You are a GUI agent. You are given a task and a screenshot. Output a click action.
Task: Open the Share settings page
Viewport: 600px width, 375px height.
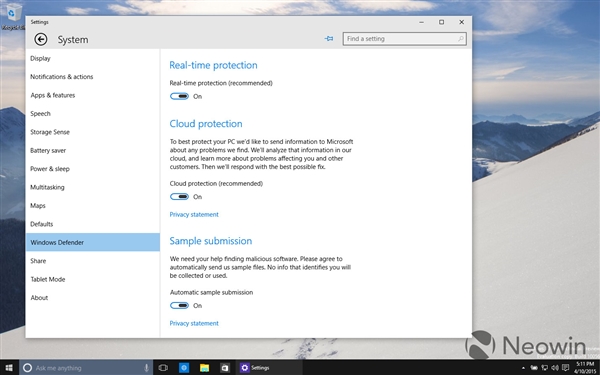click(x=93, y=261)
